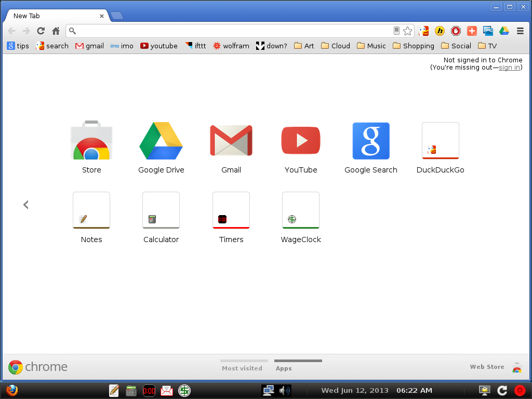Open the 'imo' bookmark
Screen dimensions: 532x399
122,46
